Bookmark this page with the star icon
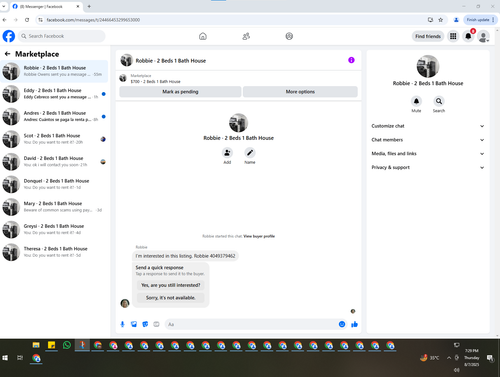Screen dimensions: 500x377 coord(441,20)
